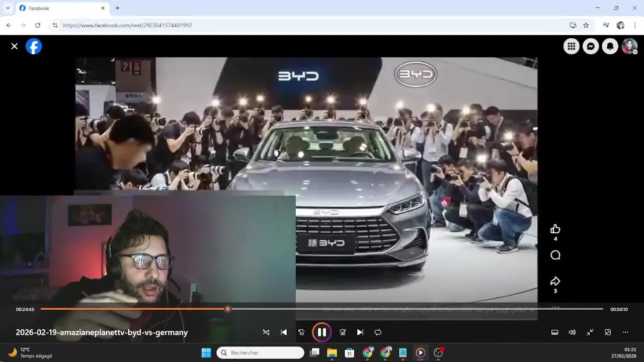Open the Facebook account profile menu

pos(629,46)
